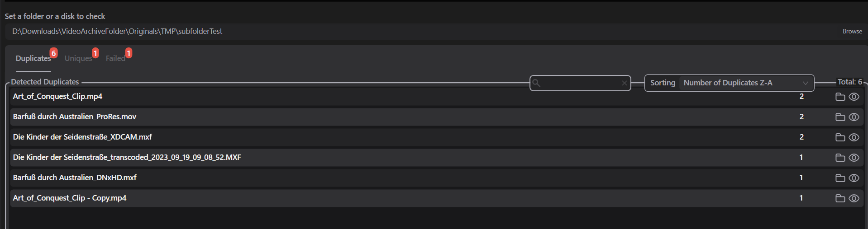Image resolution: width=868 pixels, height=229 pixels.
Task: Select the Duplicates tab
Action: point(33,58)
